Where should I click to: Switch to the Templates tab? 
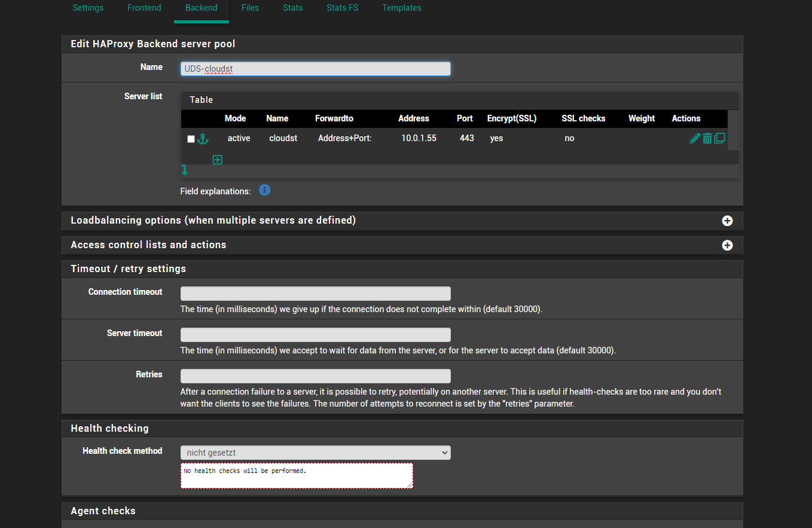pyautogui.click(x=402, y=8)
